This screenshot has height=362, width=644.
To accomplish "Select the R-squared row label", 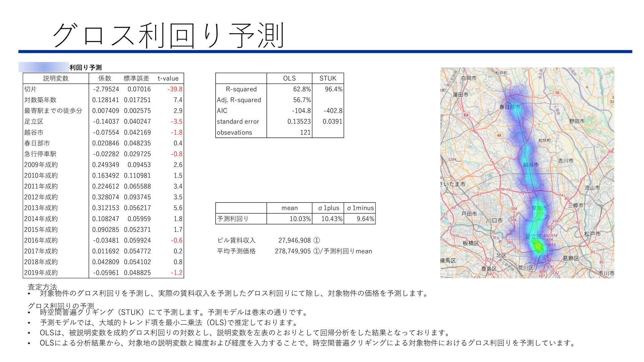I will 241,89.
